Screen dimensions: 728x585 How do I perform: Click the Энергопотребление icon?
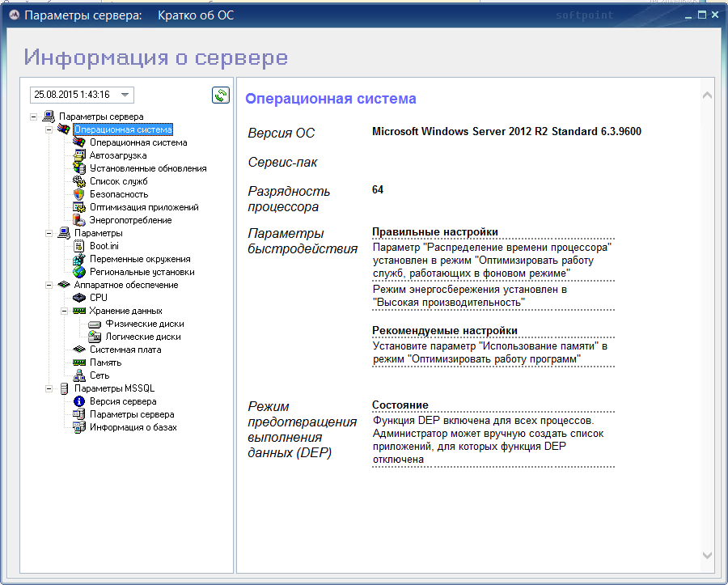pyautogui.click(x=79, y=220)
